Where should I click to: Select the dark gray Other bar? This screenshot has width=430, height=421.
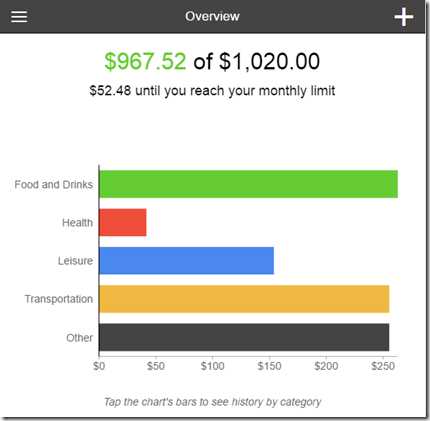pos(244,337)
